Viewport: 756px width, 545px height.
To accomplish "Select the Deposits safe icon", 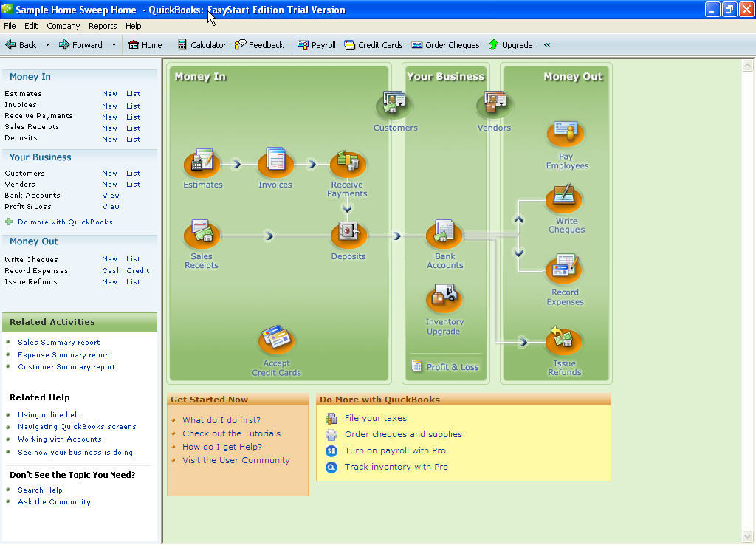I will click(x=348, y=234).
